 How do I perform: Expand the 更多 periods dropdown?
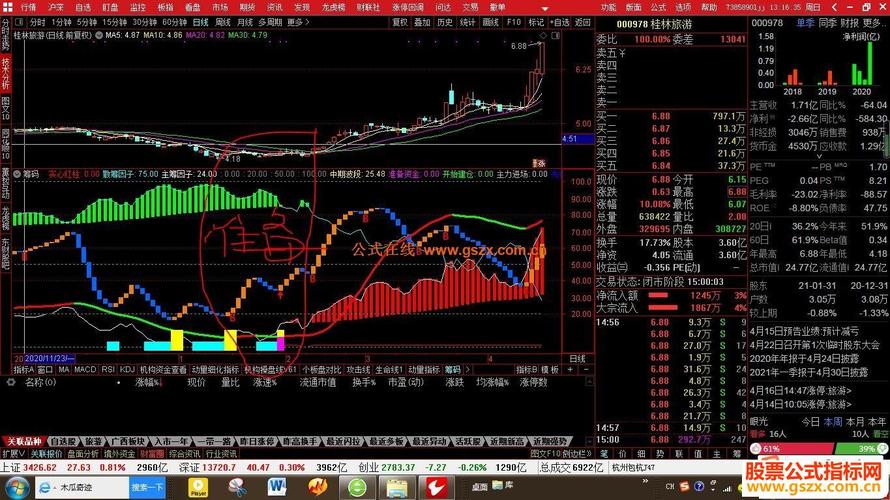point(298,22)
